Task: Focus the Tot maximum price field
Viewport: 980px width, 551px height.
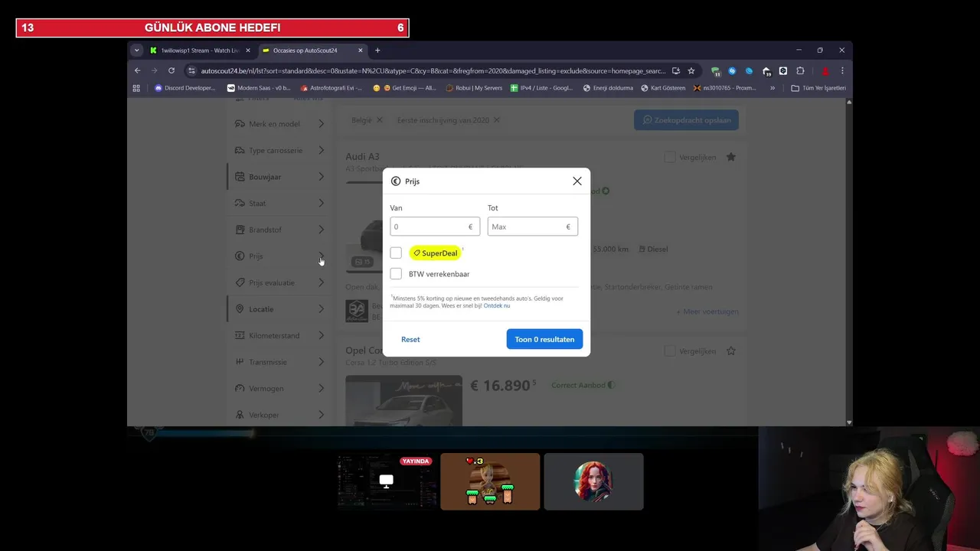Action: click(x=533, y=227)
